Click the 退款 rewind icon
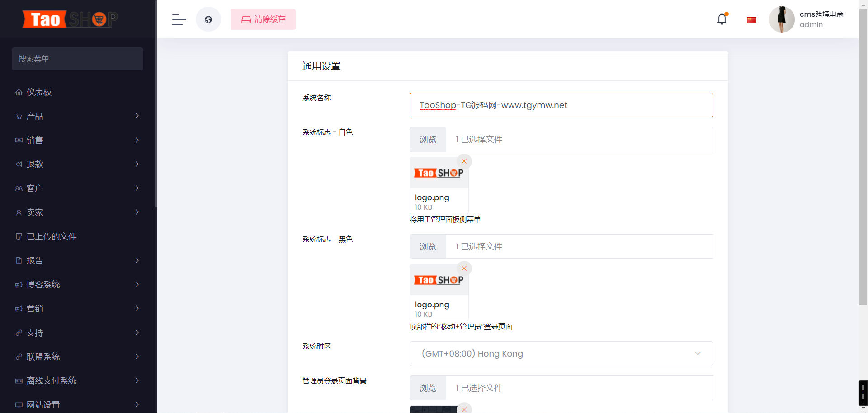Image resolution: width=868 pixels, height=413 pixels. pos(19,164)
